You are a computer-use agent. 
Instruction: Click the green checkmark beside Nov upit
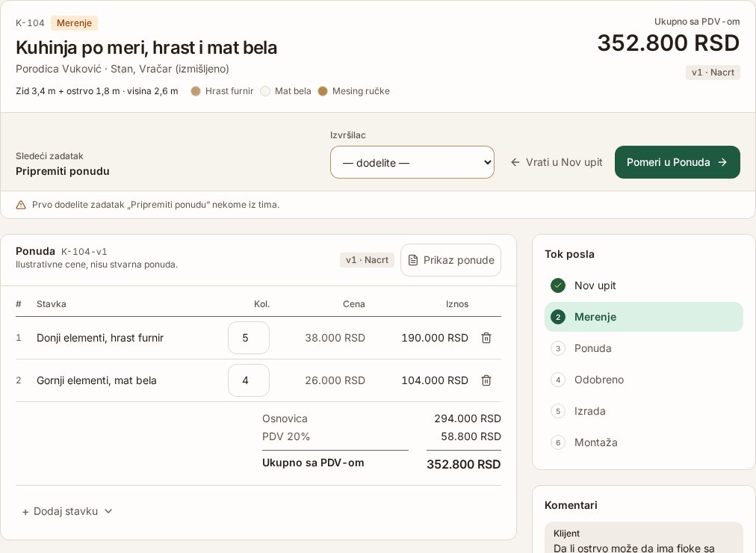pyautogui.click(x=558, y=285)
